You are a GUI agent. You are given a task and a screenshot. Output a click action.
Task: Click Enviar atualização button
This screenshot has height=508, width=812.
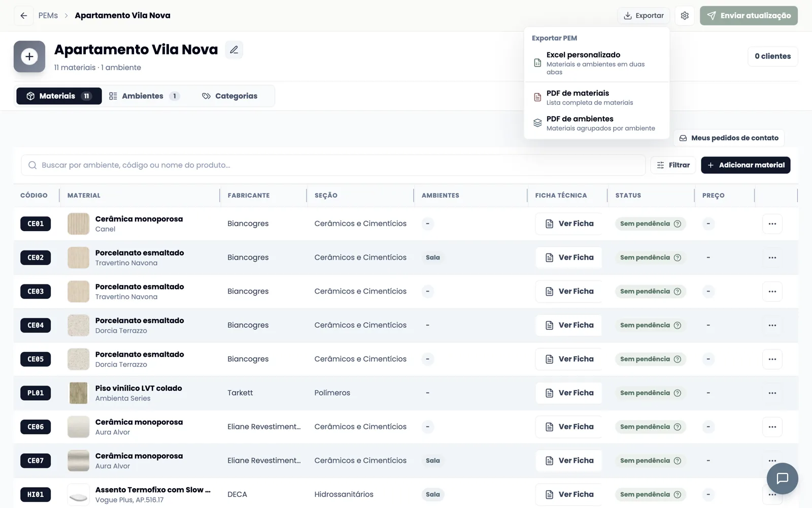pos(749,16)
